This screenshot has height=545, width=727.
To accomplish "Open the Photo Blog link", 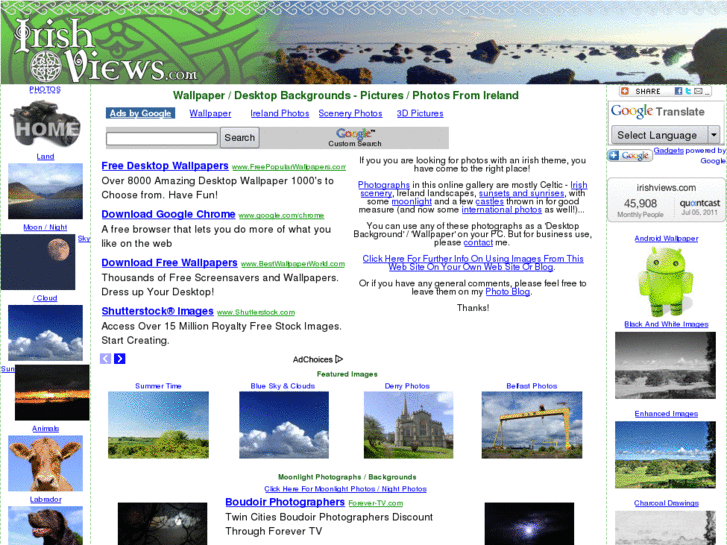I will click(x=508, y=292).
